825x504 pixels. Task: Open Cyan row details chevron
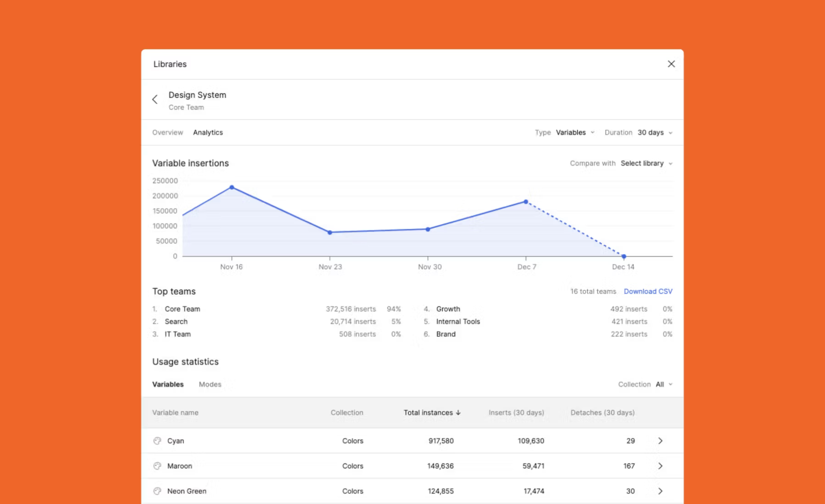tap(660, 441)
